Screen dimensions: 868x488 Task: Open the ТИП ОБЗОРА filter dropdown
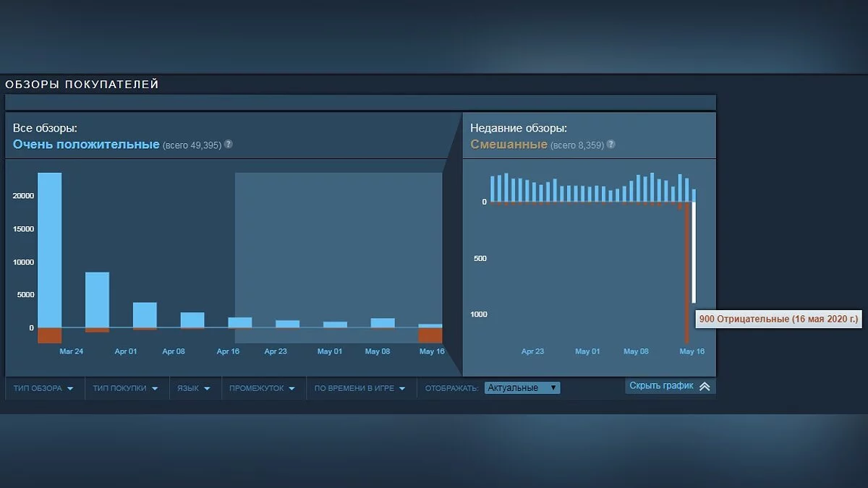[x=43, y=388]
